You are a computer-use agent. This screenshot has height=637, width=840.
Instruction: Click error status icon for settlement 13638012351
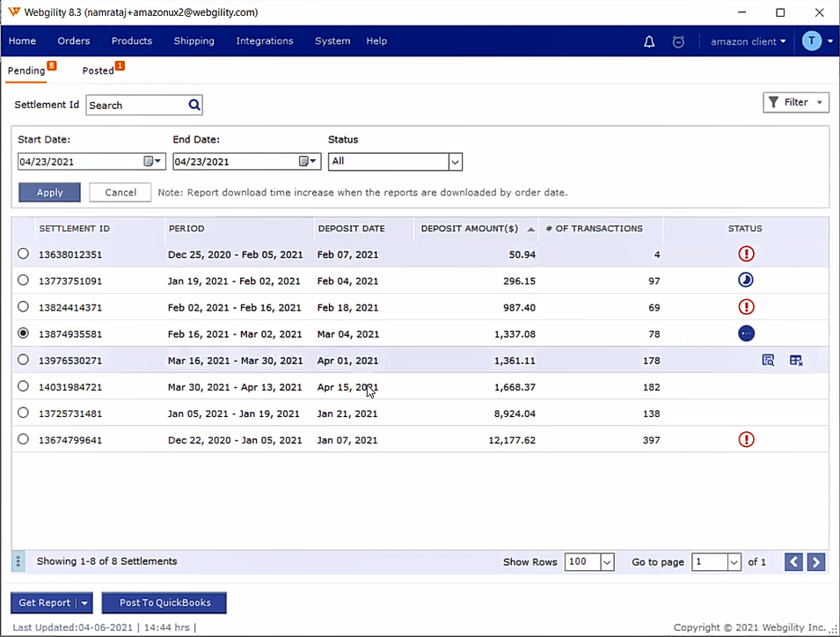746,254
